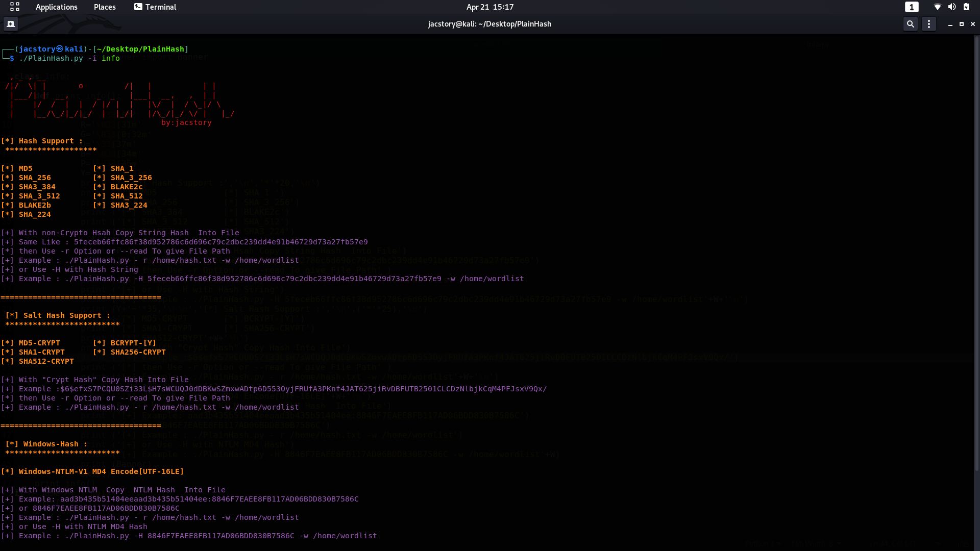The height and width of the screenshot is (551, 980).
Task: Open a new terminal tab
Action: [x=11, y=24]
